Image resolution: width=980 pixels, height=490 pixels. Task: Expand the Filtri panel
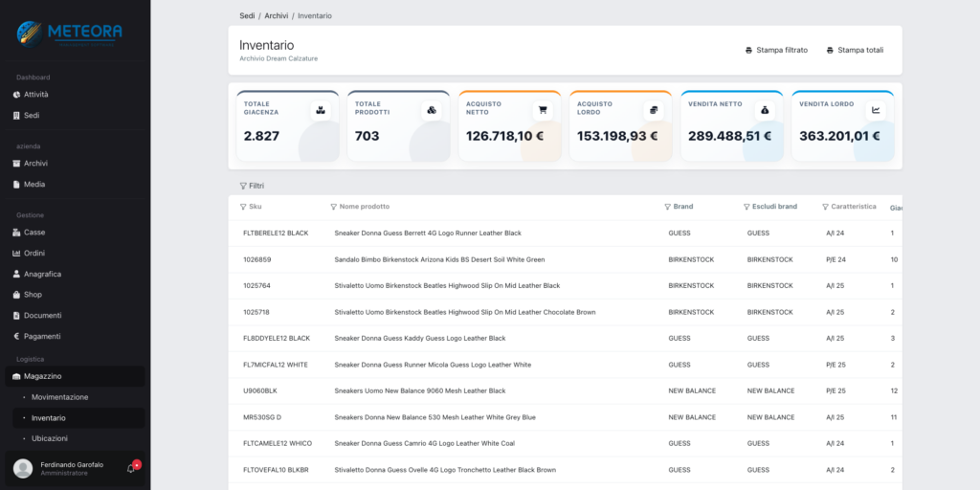coord(252,186)
